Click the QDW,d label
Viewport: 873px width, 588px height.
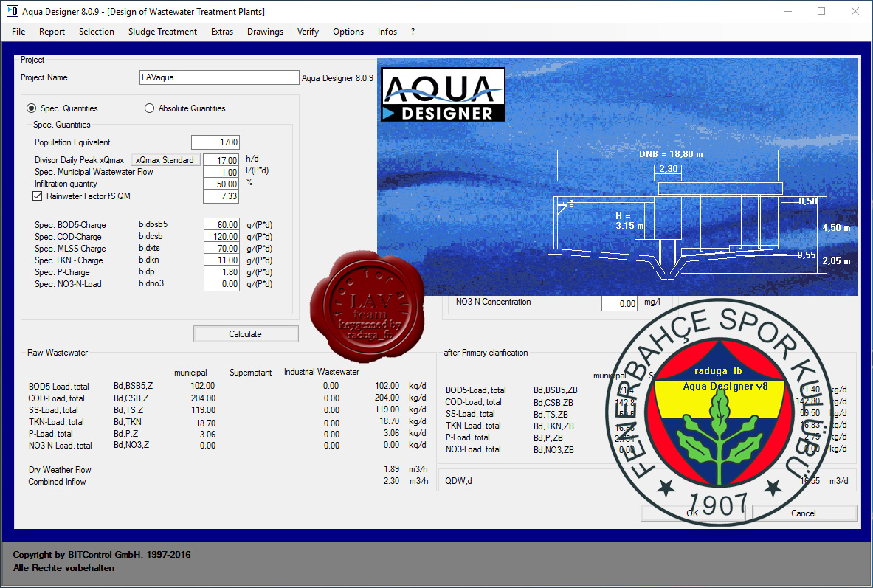[x=458, y=481]
